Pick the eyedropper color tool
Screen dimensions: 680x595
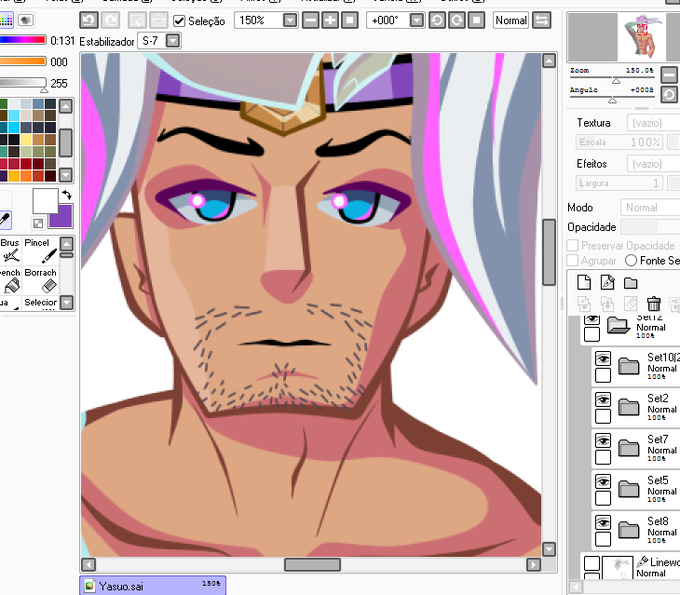5,220
